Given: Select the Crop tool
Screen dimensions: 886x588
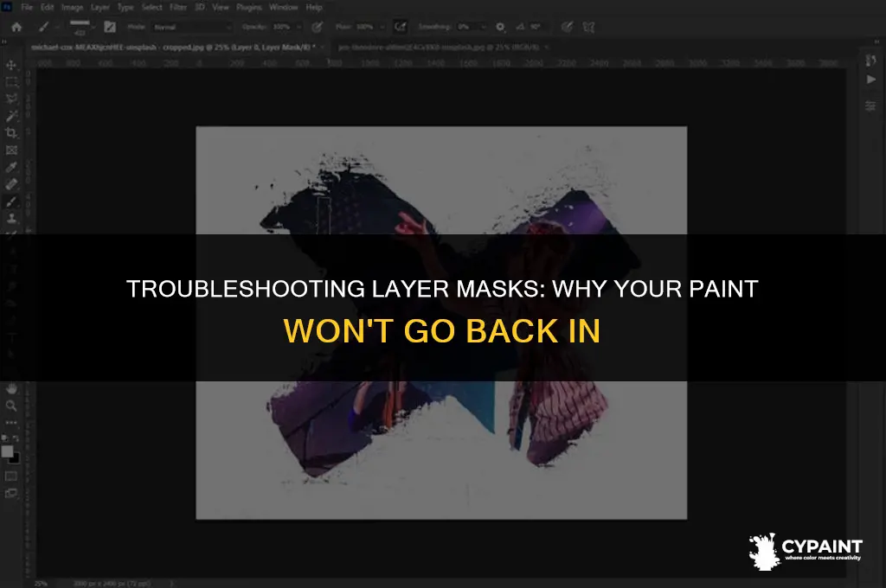Looking at the screenshot, I should 10,133.
